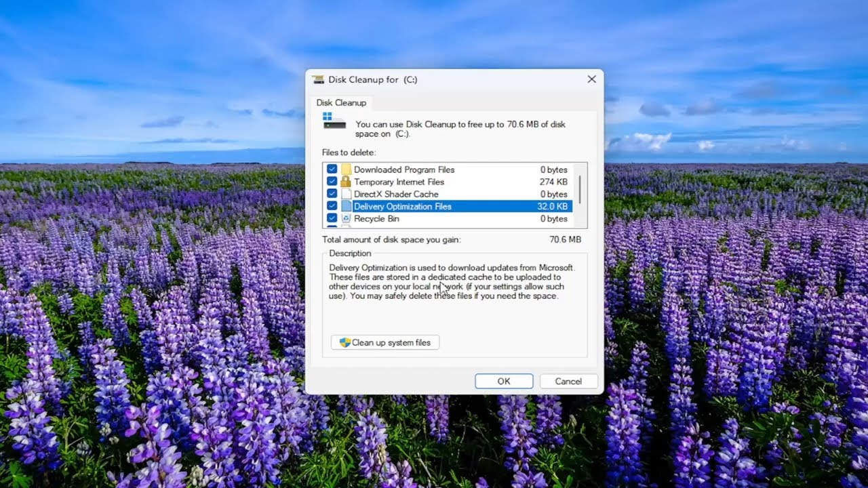
Task: Switch to the Disk Cleanup tab
Action: (341, 103)
